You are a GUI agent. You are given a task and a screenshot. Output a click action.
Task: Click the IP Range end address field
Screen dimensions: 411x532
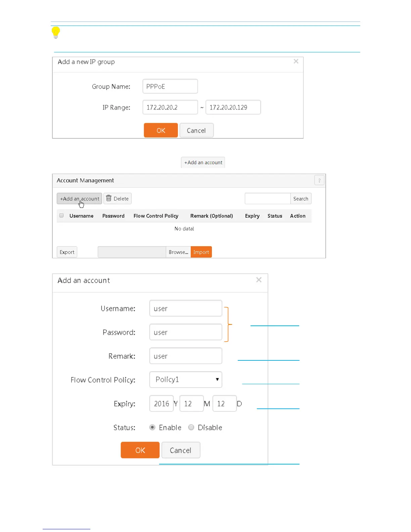(233, 107)
